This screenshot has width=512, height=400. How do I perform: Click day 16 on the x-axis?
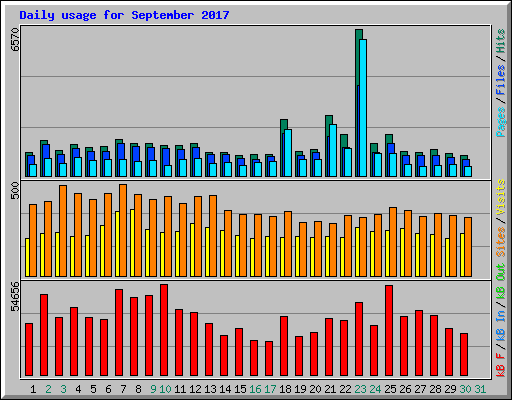click(x=255, y=389)
